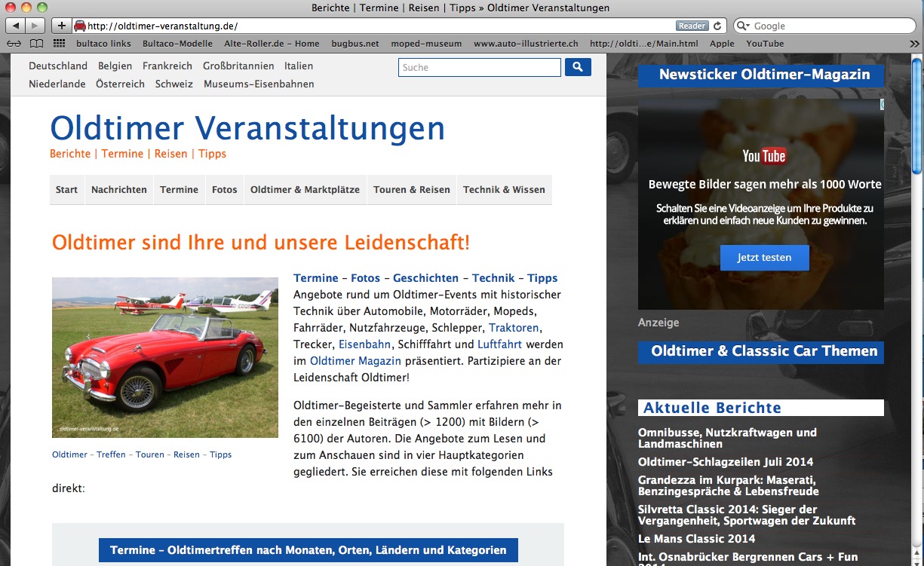Viewport: 924px width, 566px height.
Task: Click the magnifier icon in the Google field
Action: pyautogui.click(x=744, y=26)
